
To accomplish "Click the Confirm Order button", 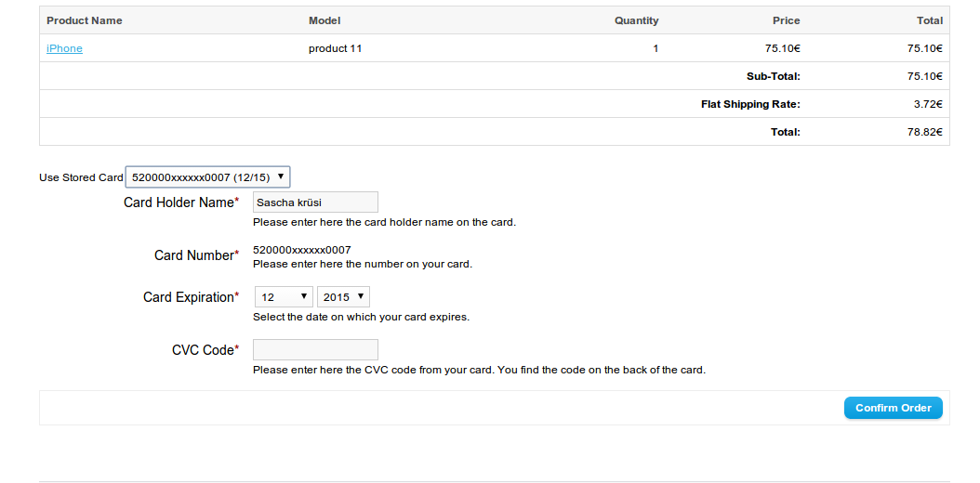I will tap(893, 408).
